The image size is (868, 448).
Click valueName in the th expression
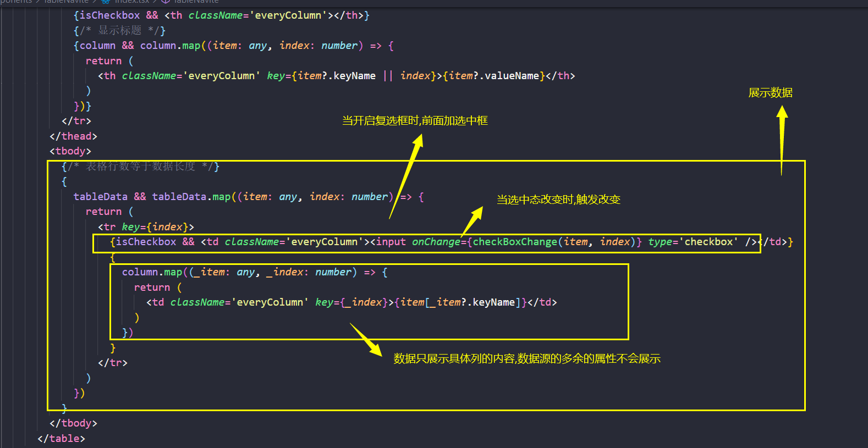coord(512,76)
